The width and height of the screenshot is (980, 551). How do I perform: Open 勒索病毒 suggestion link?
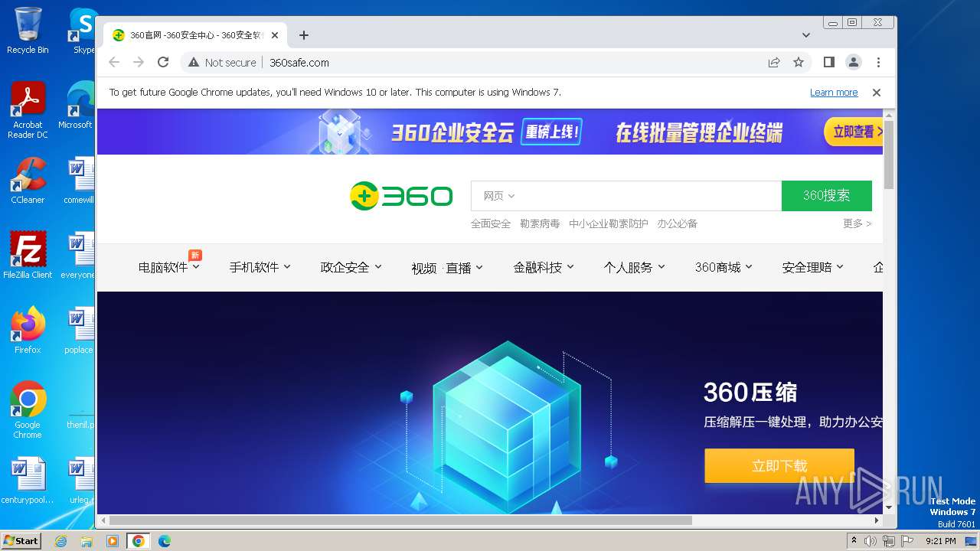pyautogui.click(x=540, y=223)
